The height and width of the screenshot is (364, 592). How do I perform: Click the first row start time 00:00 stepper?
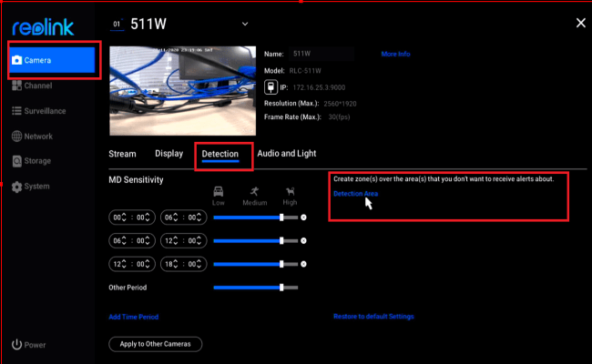point(132,217)
